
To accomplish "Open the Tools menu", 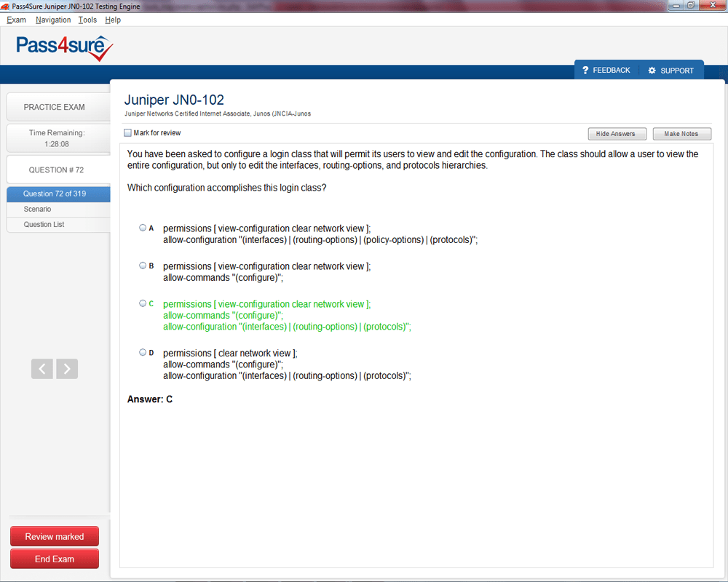I will point(87,20).
